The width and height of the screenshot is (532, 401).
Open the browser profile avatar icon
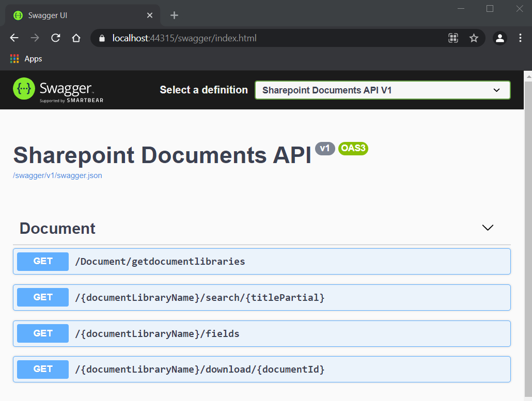pos(499,38)
